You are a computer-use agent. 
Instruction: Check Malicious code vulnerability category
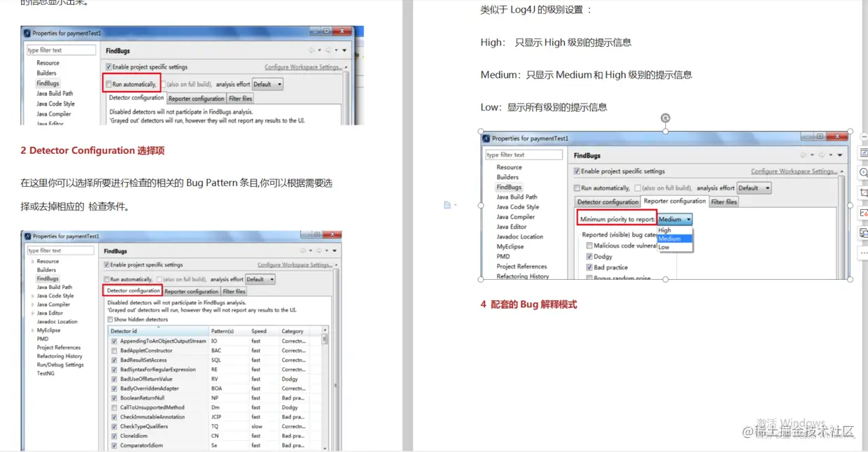589,246
